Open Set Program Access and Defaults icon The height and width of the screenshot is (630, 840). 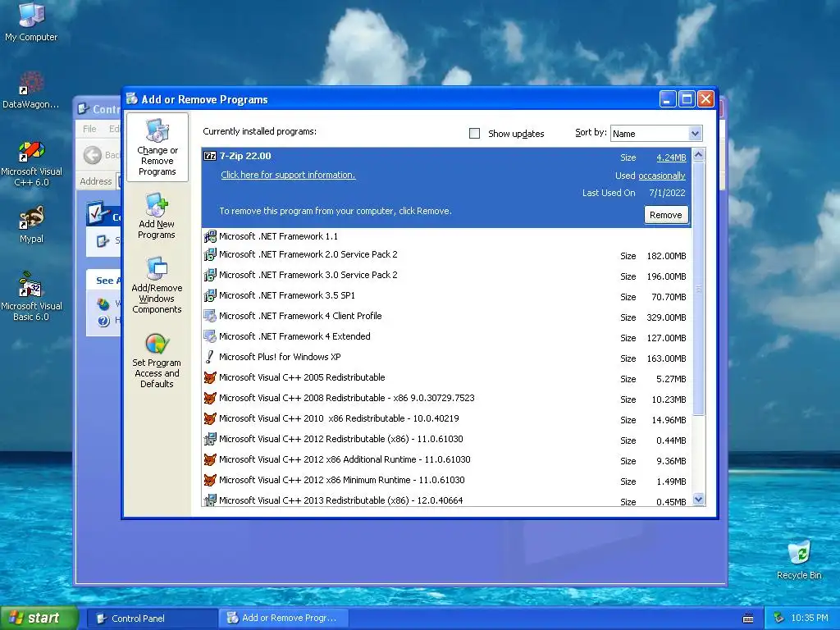coord(157,344)
